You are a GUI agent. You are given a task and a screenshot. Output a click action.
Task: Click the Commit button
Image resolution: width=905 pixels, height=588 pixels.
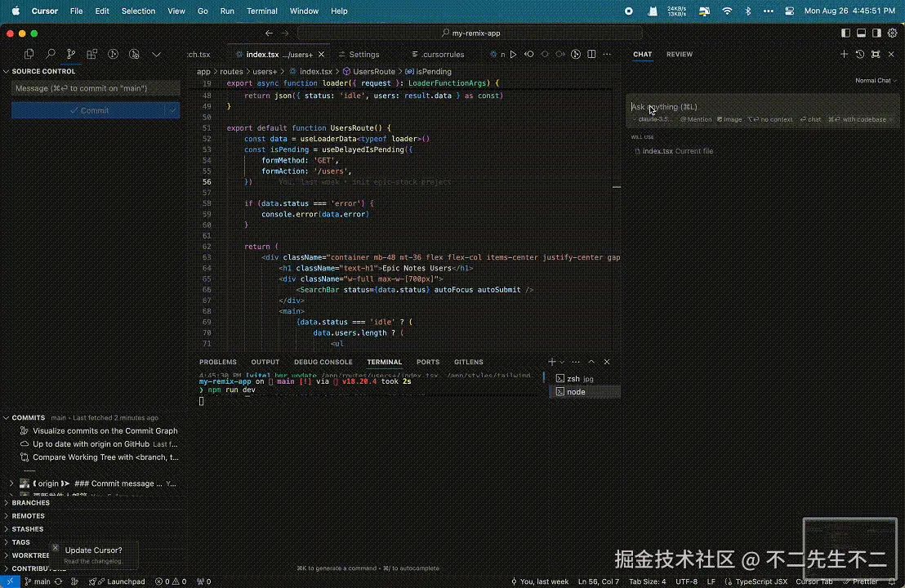tap(88, 110)
